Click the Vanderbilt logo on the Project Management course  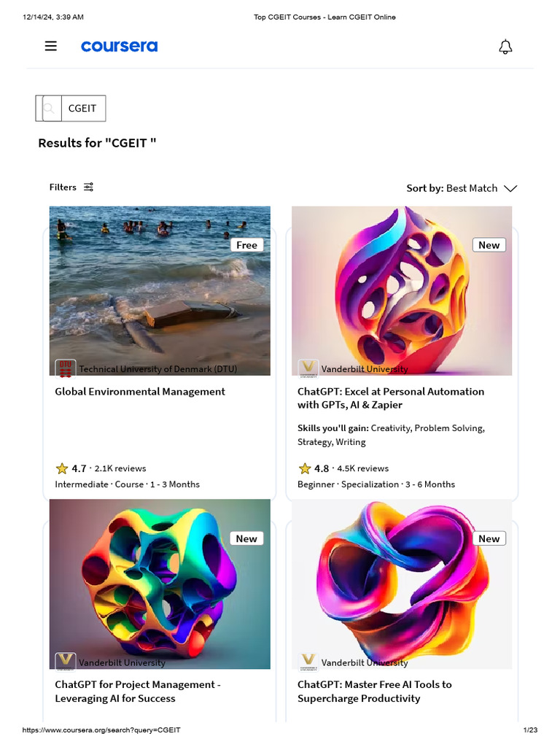(x=66, y=662)
